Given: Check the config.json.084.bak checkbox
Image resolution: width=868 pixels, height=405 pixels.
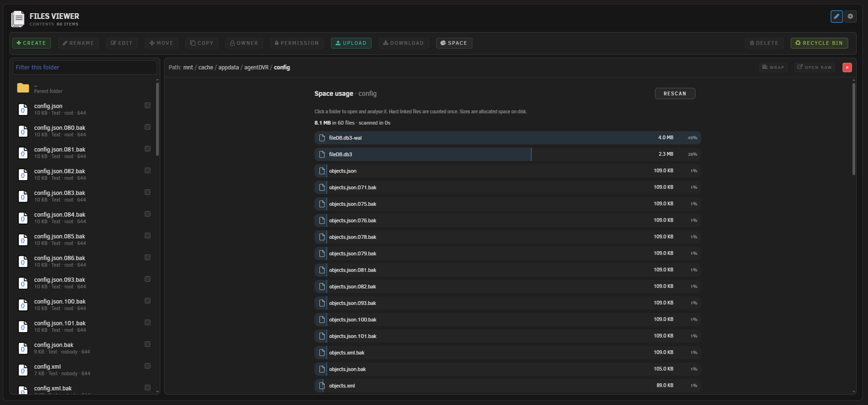Looking at the screenshot, I should pos(148,214).
